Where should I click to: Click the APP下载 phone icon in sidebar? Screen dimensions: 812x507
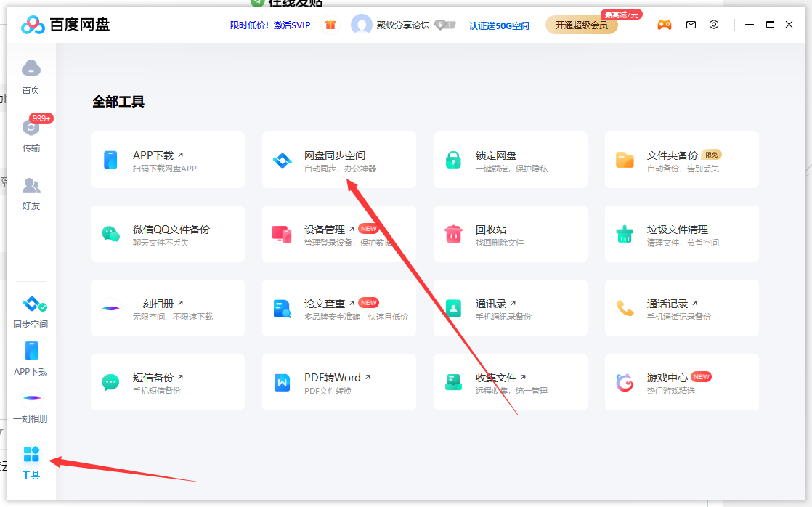point(31,351)
